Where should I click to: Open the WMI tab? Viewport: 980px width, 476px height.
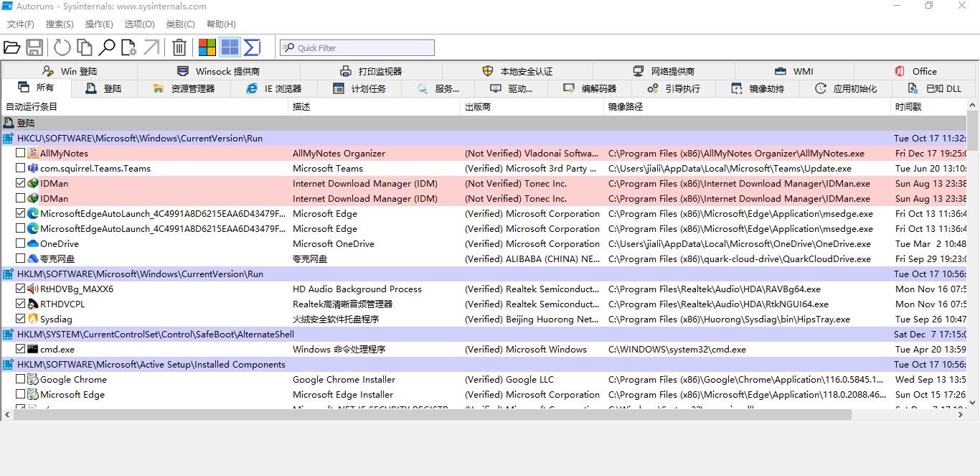tap(794, 71)
